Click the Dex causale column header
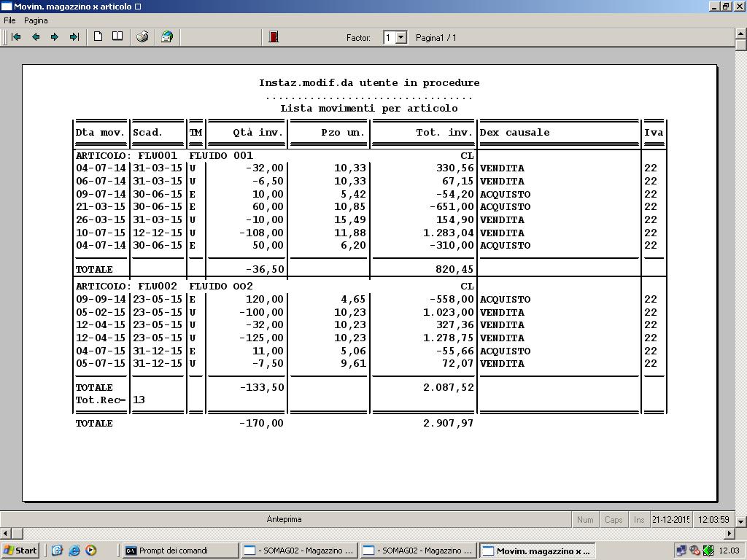 tap(514, 133)
